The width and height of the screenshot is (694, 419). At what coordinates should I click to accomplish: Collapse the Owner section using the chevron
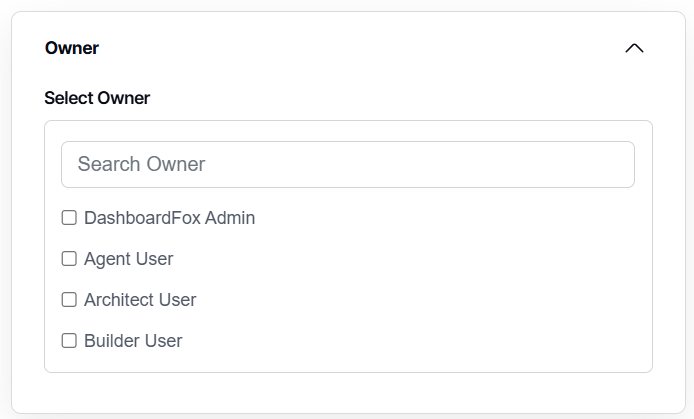(x=634, y=48)
